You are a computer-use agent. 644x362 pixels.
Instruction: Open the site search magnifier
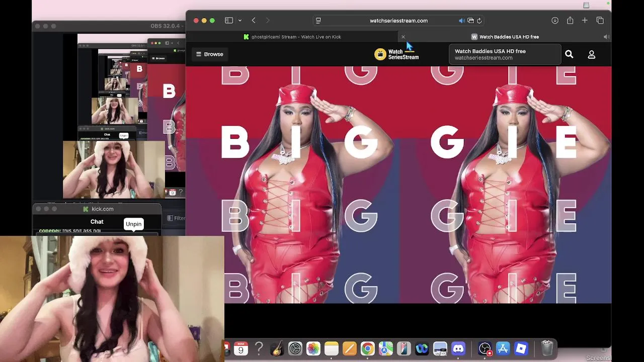(x=569, y=54)
